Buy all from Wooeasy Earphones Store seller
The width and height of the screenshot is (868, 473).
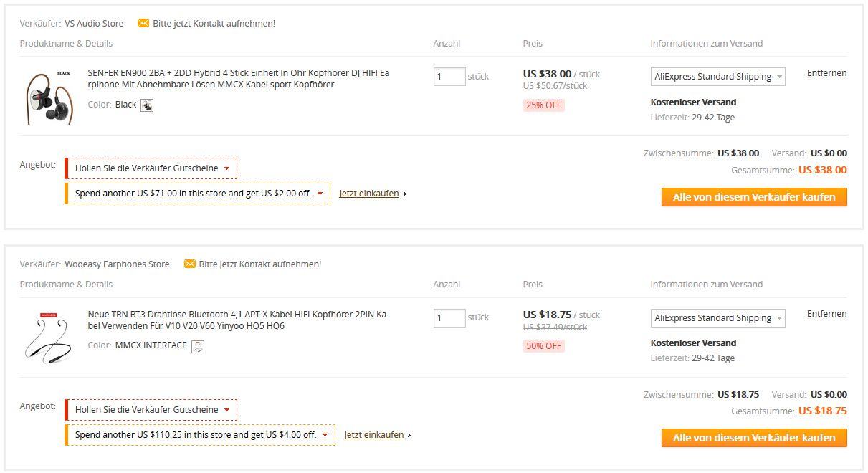click(x=754, y=438)
